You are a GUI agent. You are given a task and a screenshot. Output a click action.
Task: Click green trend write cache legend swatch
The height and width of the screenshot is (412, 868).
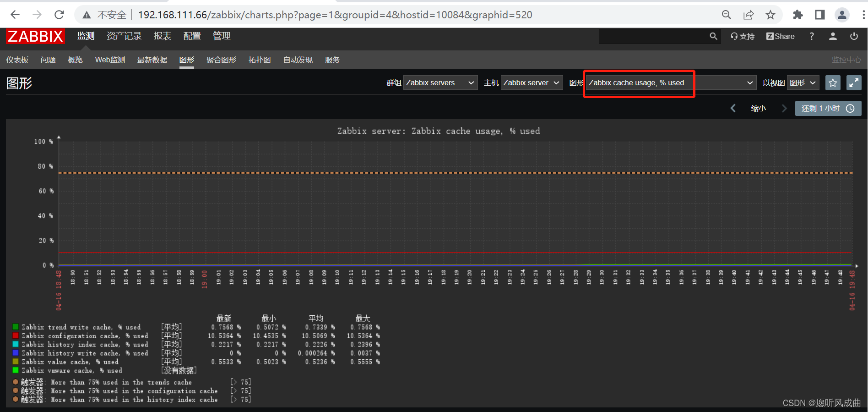coord(16,327)
